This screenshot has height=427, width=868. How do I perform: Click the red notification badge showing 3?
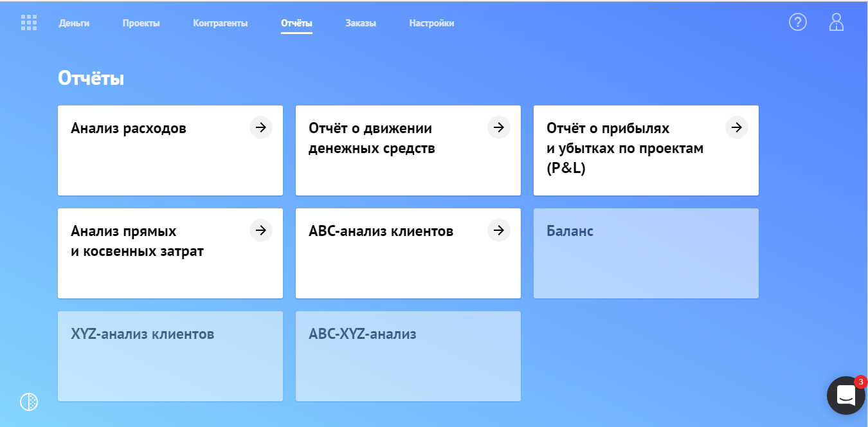click(861, 381)
